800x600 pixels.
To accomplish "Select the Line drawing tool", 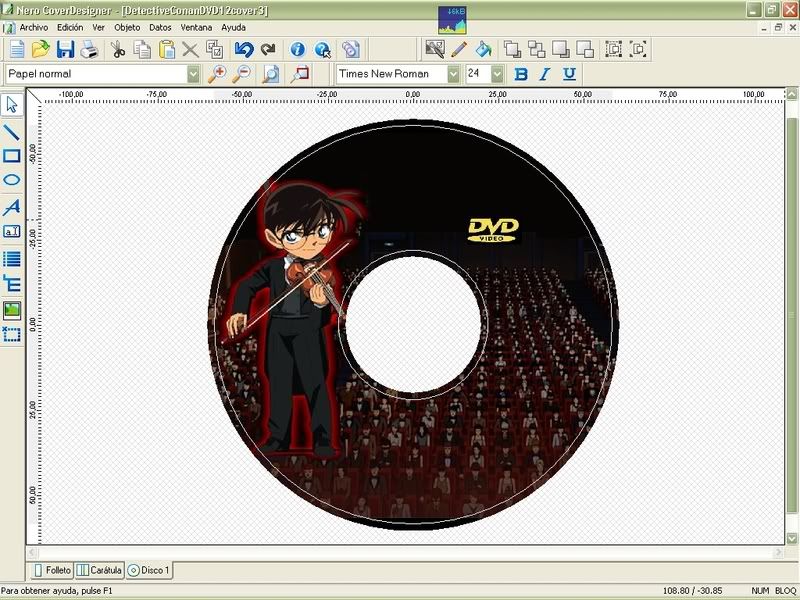I will pyautogui.click(x=12, y=130).
